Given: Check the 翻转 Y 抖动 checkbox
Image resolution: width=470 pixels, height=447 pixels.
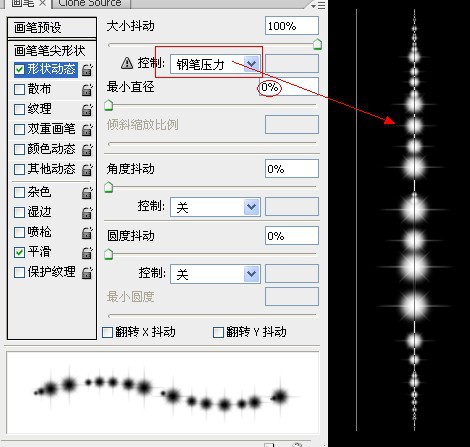Looking at the screenshot, I should click(218, 332).
